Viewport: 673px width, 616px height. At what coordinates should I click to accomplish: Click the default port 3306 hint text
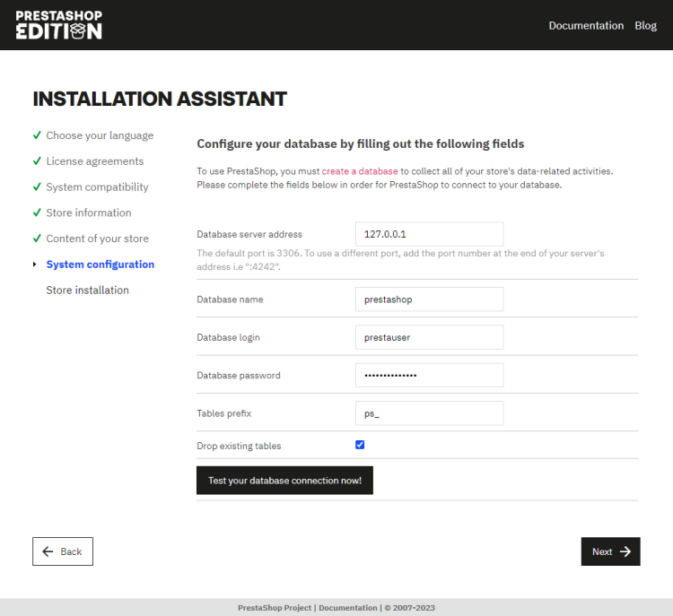pos(400,260)
